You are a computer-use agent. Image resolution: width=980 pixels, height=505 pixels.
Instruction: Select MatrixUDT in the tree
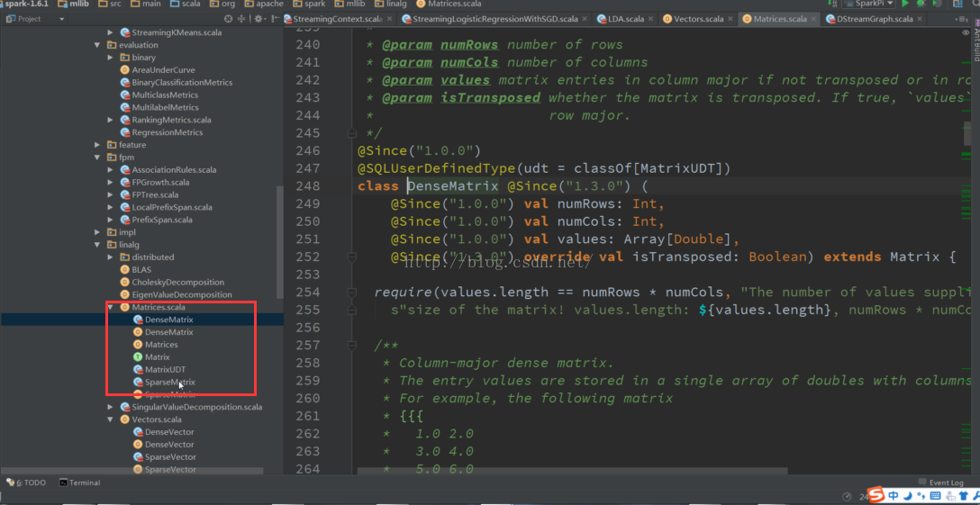[165, 369]
